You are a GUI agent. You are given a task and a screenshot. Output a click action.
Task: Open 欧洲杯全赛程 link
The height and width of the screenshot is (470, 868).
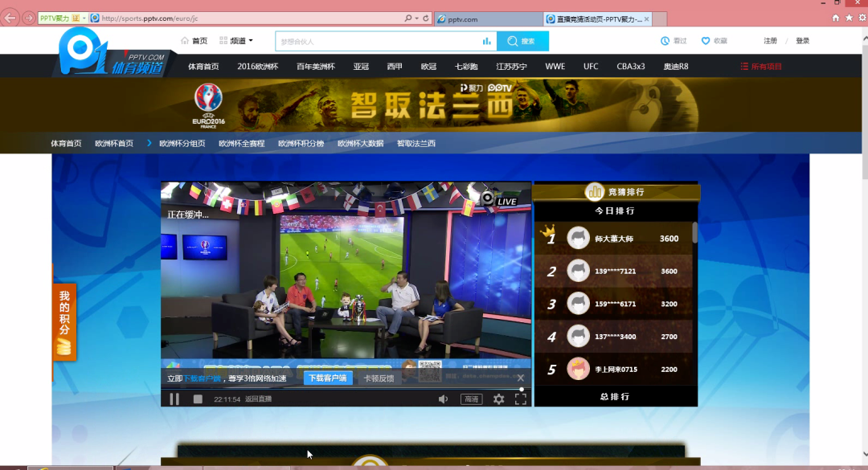(x=241, y=143)
